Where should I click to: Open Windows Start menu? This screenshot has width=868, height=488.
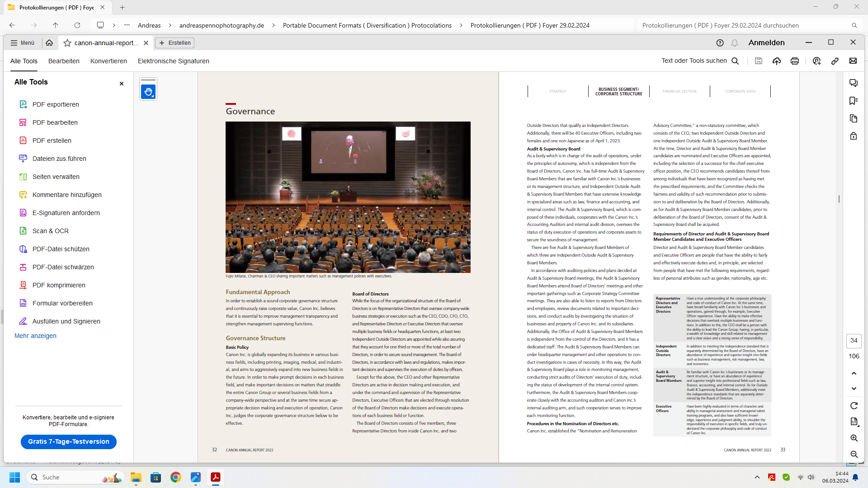tap(15, 477)
